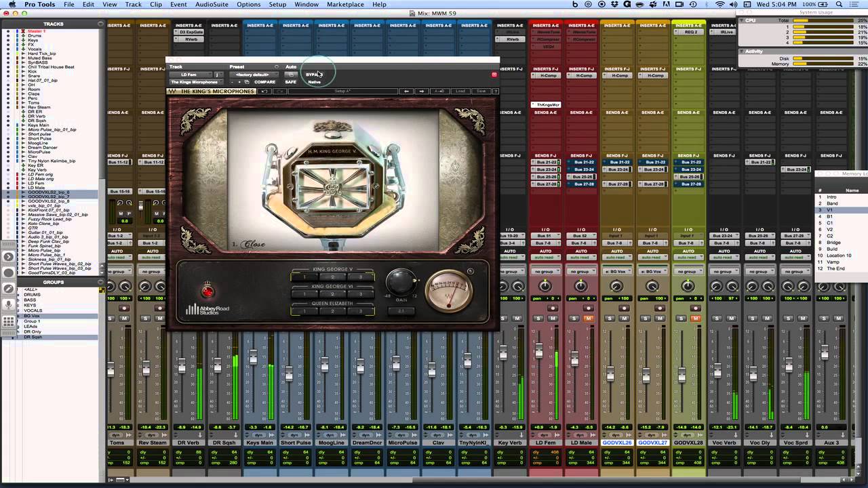Open insert position selector next to LD Fem
This screenshot has height=488, width=868.
[218, 75]
